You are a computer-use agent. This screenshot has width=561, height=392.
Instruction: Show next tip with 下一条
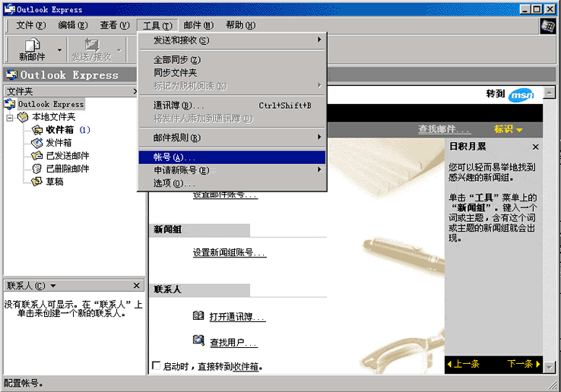click(x=524, y=364)
